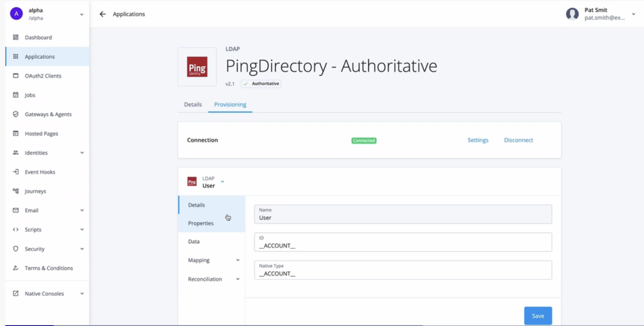Open Pat Smith's profile avatar
This screenshot has height=326, width=644.
(572, 14)
